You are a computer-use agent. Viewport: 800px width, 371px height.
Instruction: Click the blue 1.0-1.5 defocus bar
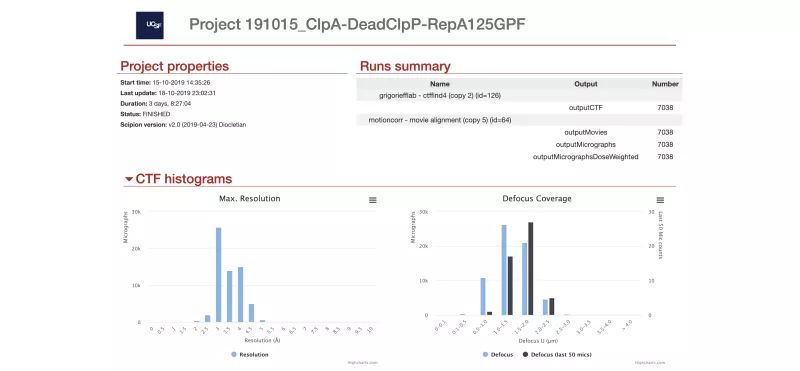[x=504, y=270]
